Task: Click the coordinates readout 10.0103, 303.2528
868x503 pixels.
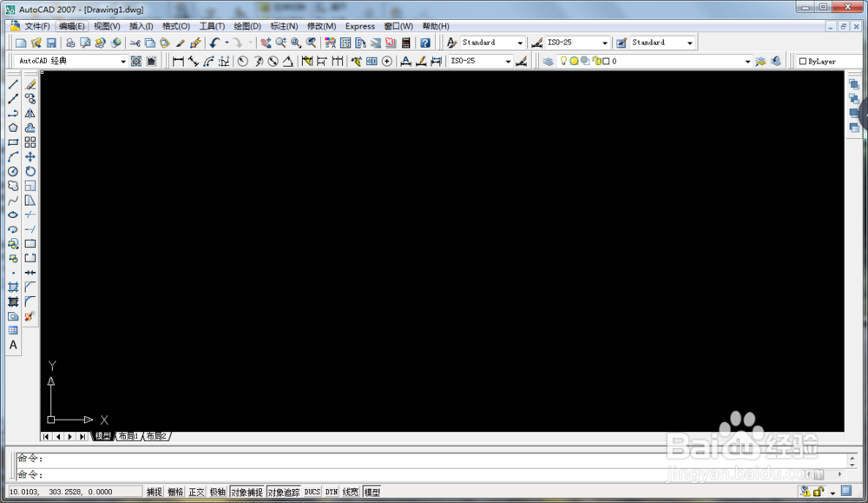Action: click(75, 492)
